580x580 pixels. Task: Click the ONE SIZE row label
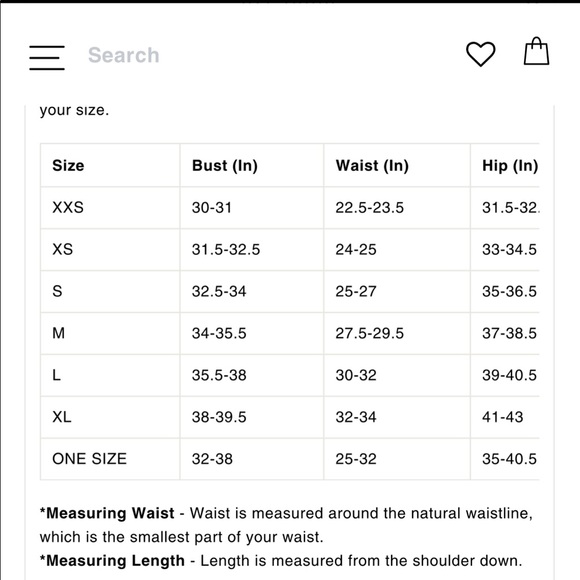(90, 459)
